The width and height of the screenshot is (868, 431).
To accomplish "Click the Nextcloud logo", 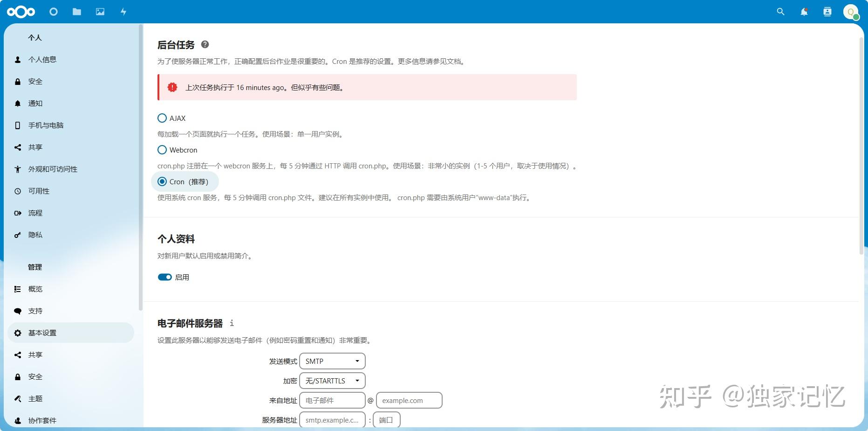I will click(x=21, y=12).
